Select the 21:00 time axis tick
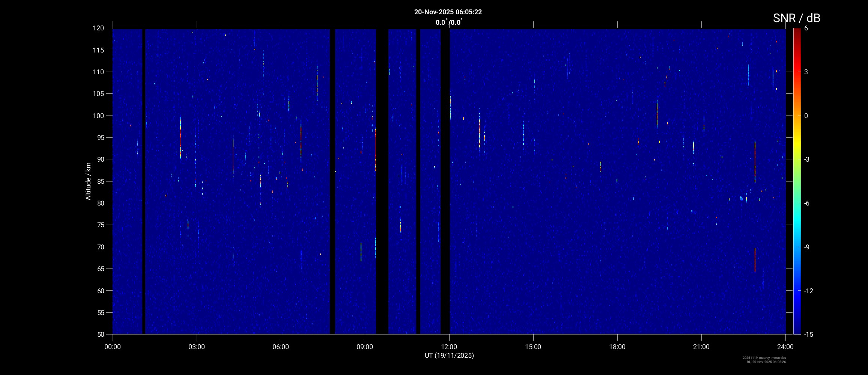 [x=701, y=347]
